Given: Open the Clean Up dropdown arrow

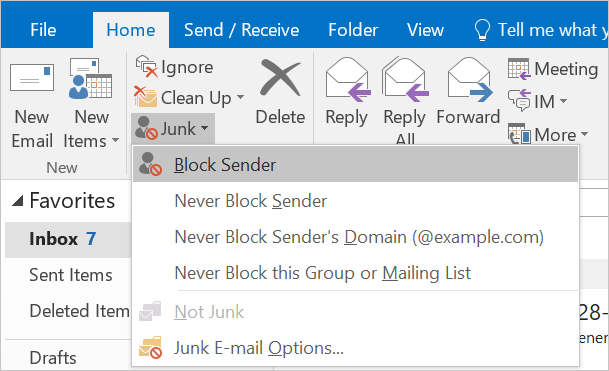Looking at the screenshot, I should pyautogui.click(x=240, y=97).
